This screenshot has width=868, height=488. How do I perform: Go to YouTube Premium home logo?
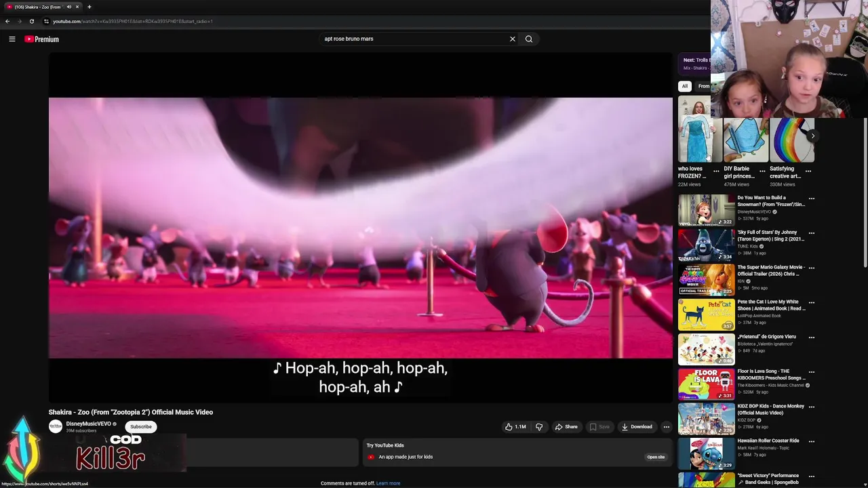pyautogui.click(x=42, y=39)
